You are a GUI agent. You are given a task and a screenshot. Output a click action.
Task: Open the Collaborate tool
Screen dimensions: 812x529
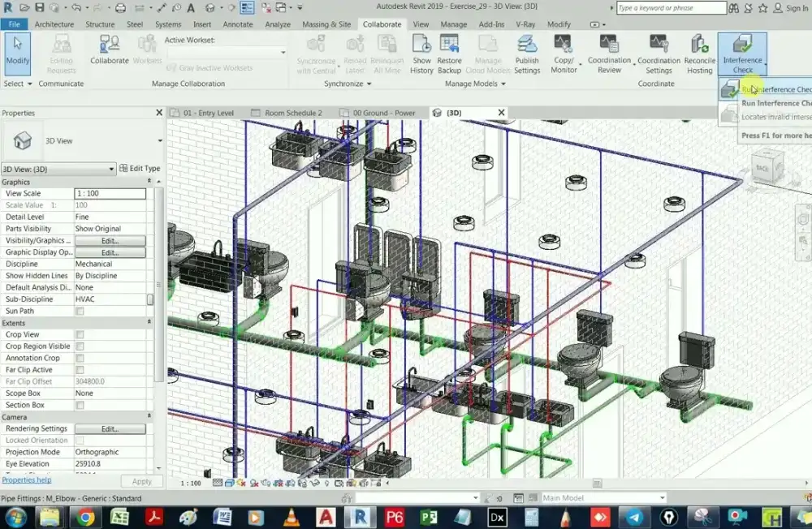point(110,52)
